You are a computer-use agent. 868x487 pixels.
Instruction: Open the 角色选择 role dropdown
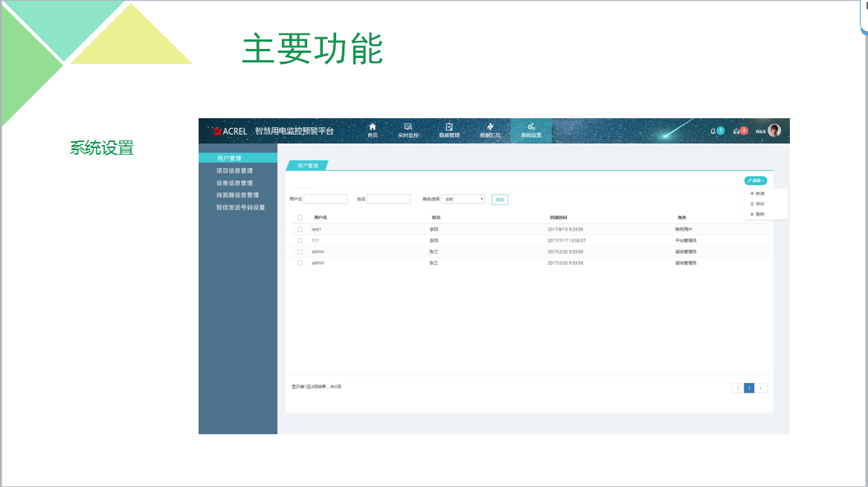(463, 199)
